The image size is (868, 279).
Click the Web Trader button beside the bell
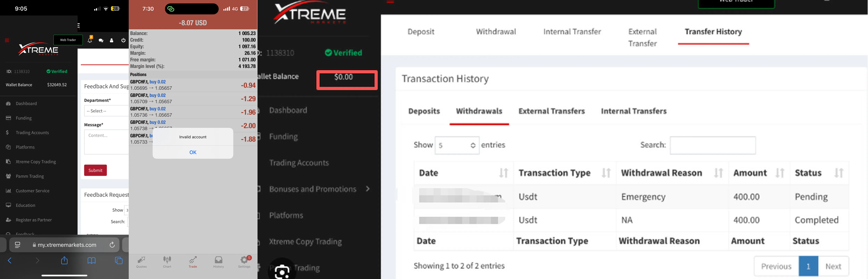[68, 40]
